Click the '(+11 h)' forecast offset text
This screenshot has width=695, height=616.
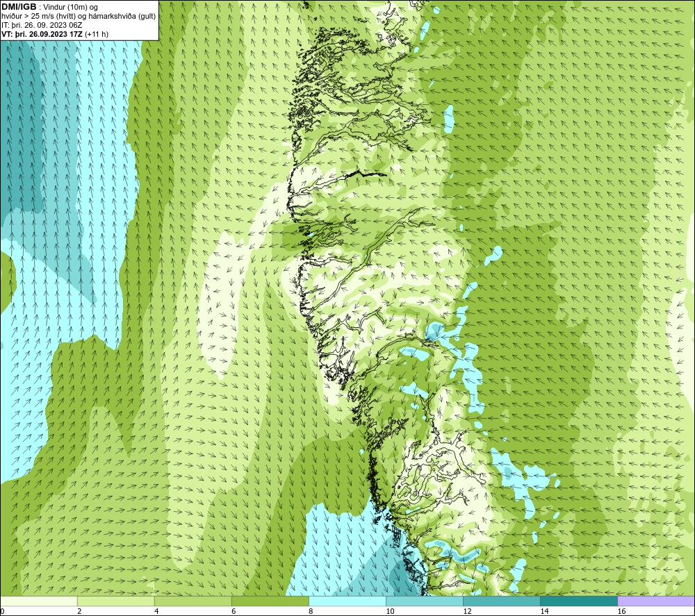(x=97, y=34)
